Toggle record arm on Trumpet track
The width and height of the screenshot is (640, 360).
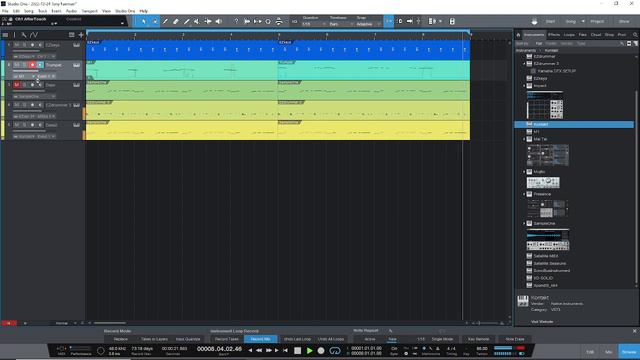coord(32,65)
